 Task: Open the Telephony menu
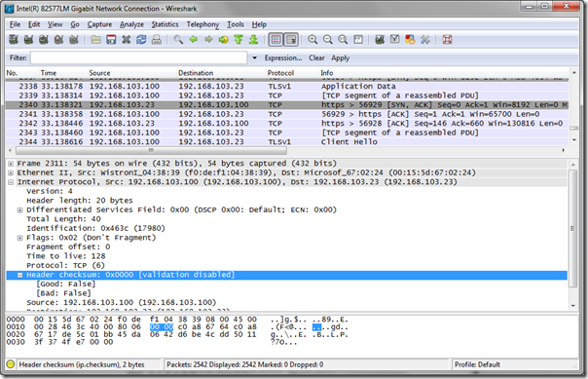(202, 24)
